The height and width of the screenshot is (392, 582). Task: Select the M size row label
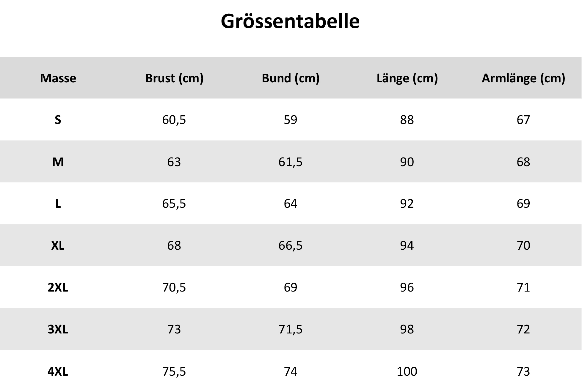[x=58, y=162]
